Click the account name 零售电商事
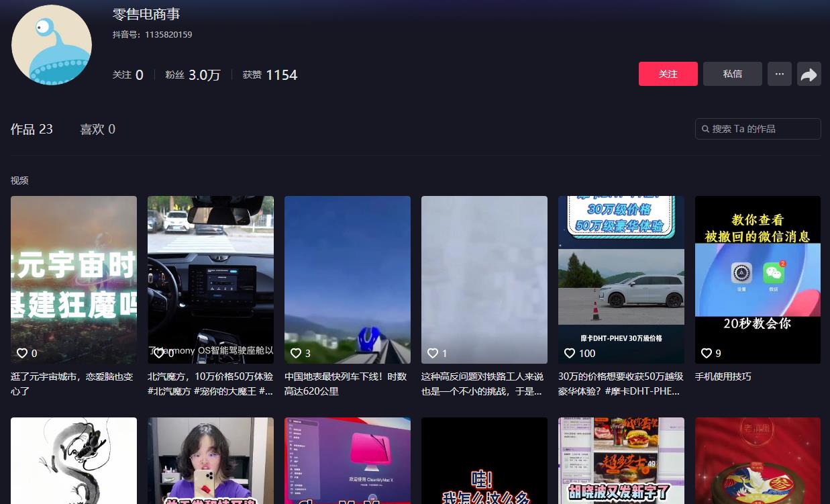The width and height of the screenshot is (830, 504). (x=146, y=14)
